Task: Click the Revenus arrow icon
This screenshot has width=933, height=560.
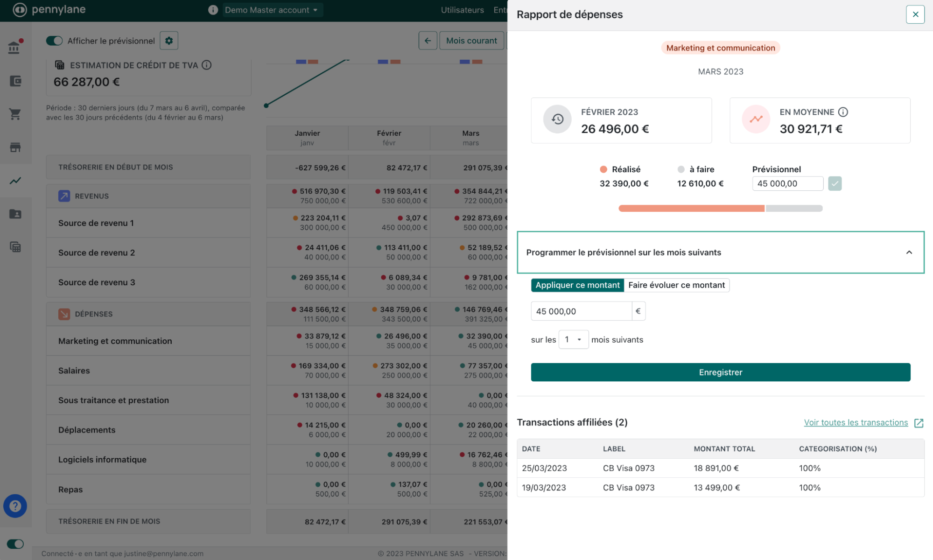Action: click(64, 196)
